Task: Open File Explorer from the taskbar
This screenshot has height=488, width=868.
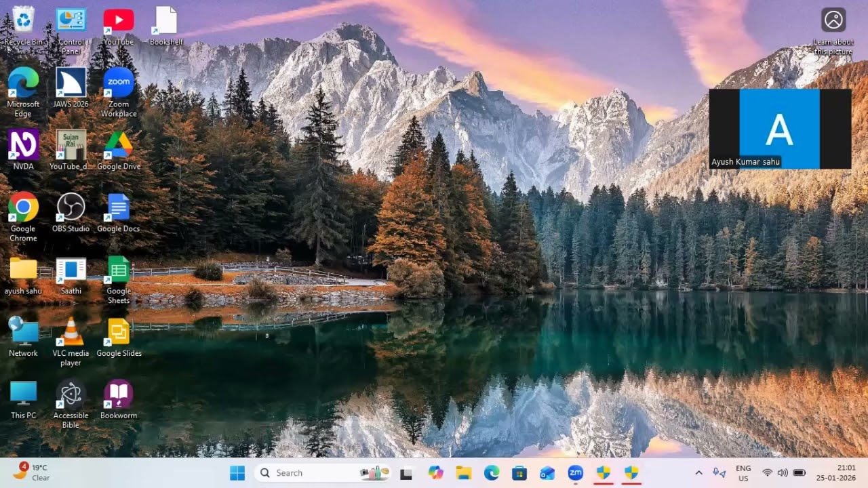Action: pyautogui.click(x=464, y=473)
